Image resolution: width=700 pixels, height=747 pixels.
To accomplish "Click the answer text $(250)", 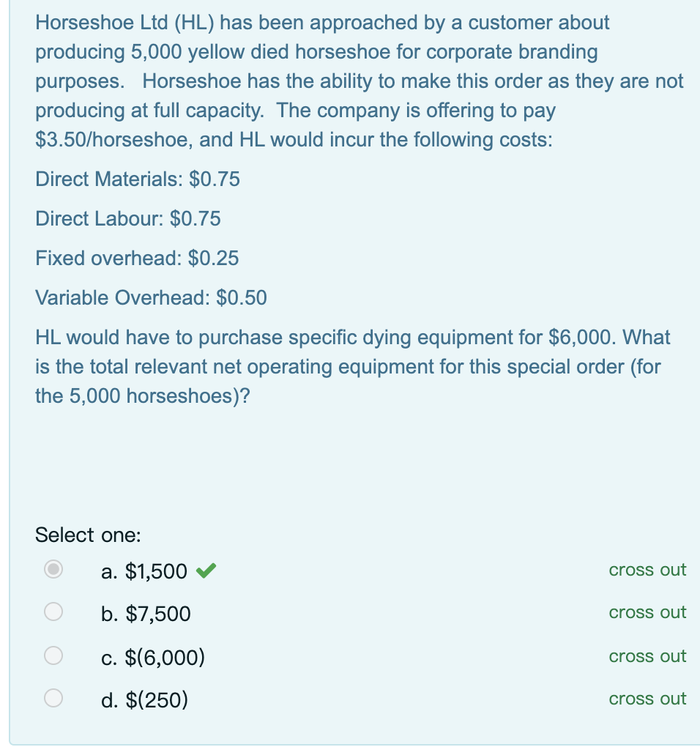I will 156,700.
